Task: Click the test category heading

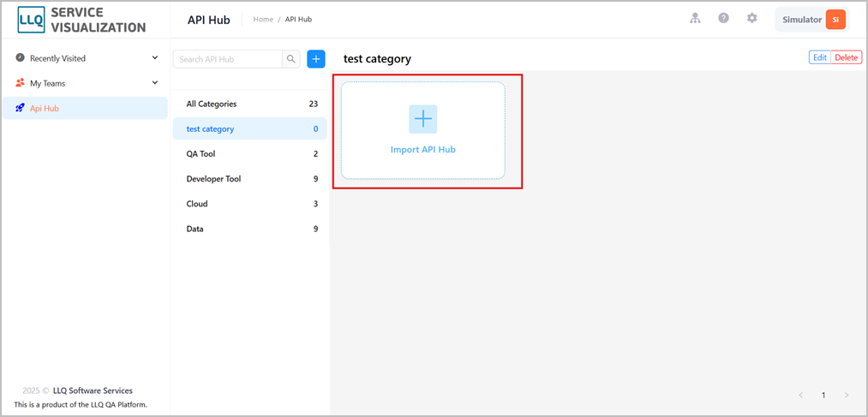Action: (x=377, y=59)
